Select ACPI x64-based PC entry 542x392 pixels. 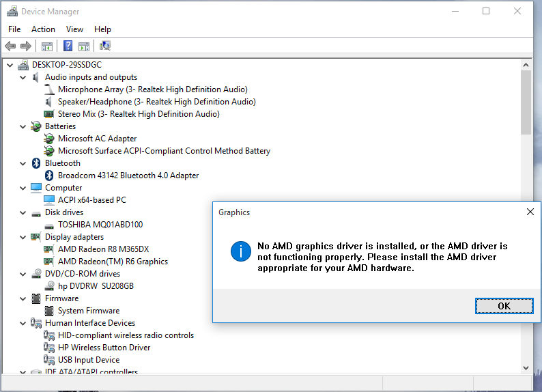click(92, 200)
